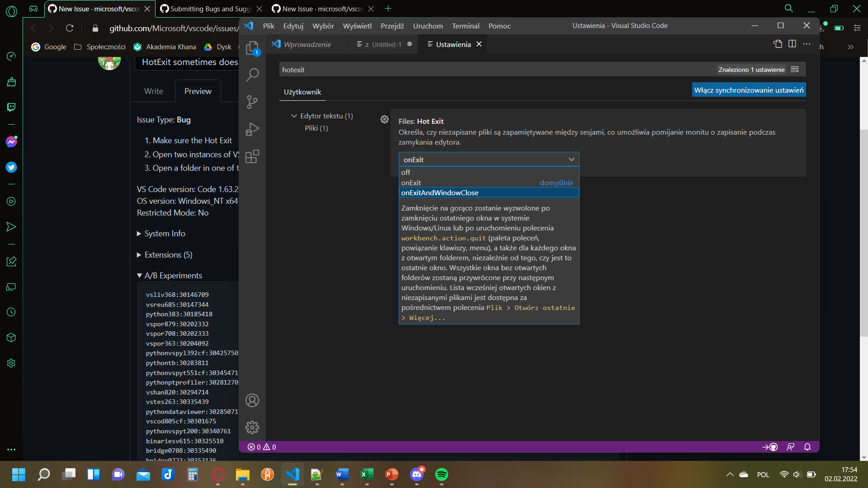Open the Extensions view in the sidebar

click(x=252, y=156)
